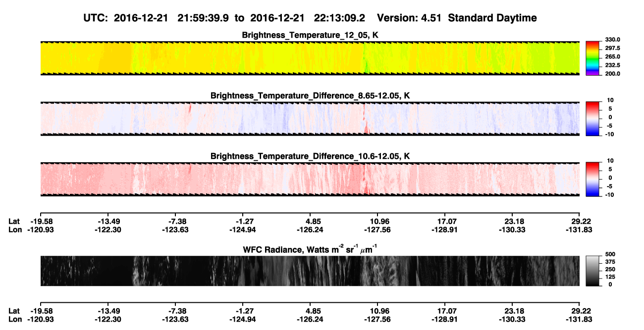Screen dimensions: 644x330
Task: Click latitude -13.49 on the axis above WFC Radiance
Action: 107,221
